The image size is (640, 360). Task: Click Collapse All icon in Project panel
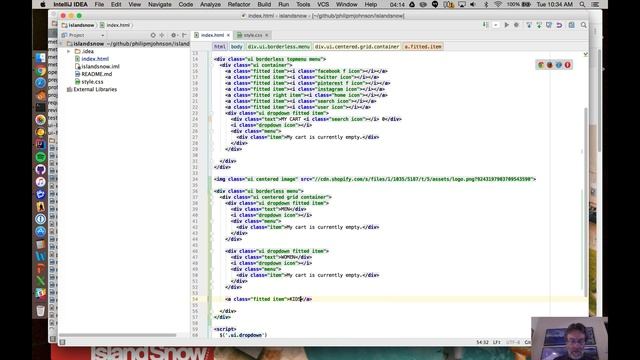point(162,36)
